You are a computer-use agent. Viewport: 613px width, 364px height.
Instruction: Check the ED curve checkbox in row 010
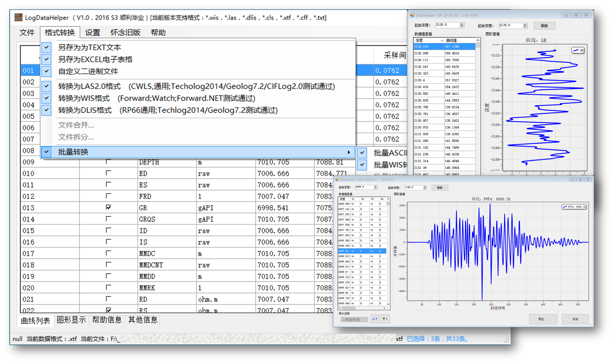click(x=109, y=173)
